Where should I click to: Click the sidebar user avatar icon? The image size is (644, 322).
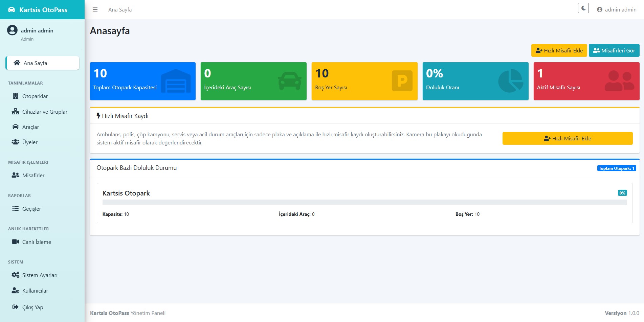[x=12, y=30]
